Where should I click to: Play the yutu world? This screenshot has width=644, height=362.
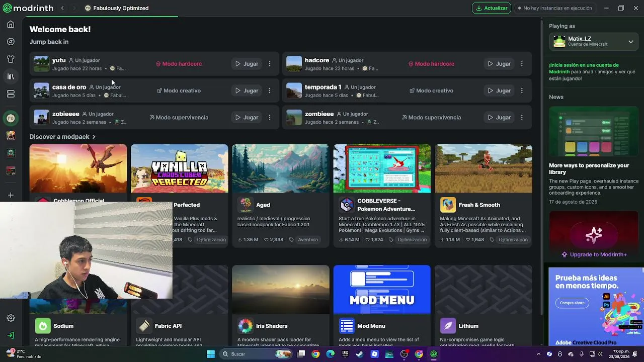[x=247, y=64]
